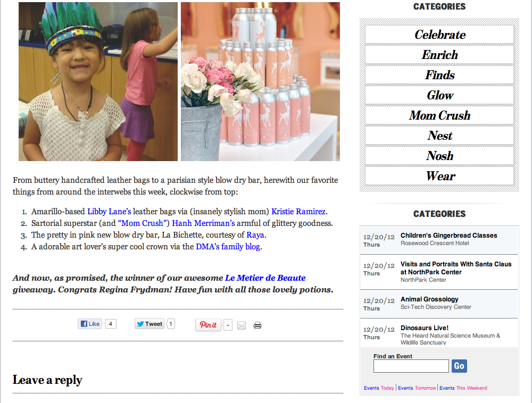Show Events Tomorrow
532x403 pixels.
(417, 388)
